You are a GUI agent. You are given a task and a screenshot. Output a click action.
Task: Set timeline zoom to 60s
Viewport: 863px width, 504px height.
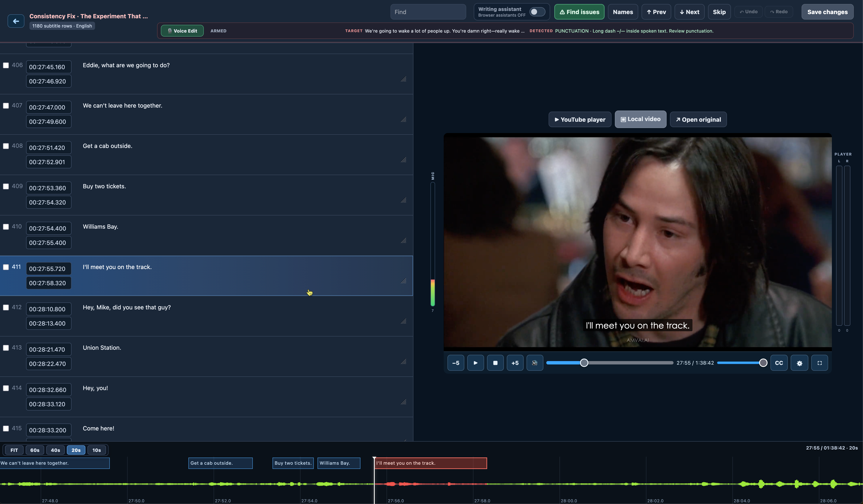[x=34, y=450]
